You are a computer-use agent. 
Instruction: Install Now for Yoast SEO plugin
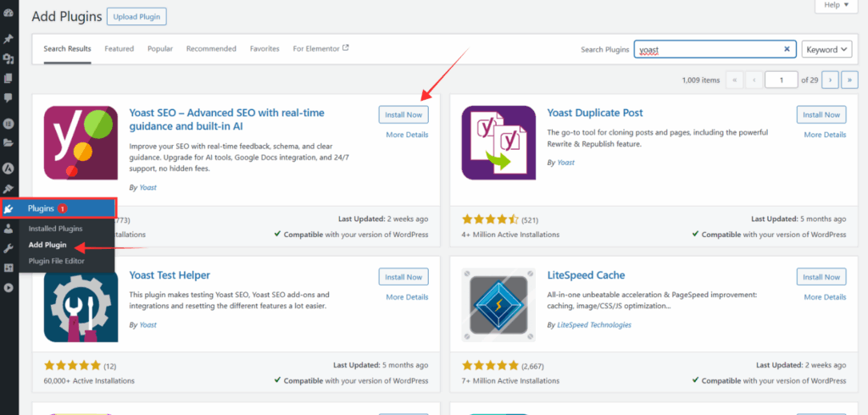[x=403, y=114]
